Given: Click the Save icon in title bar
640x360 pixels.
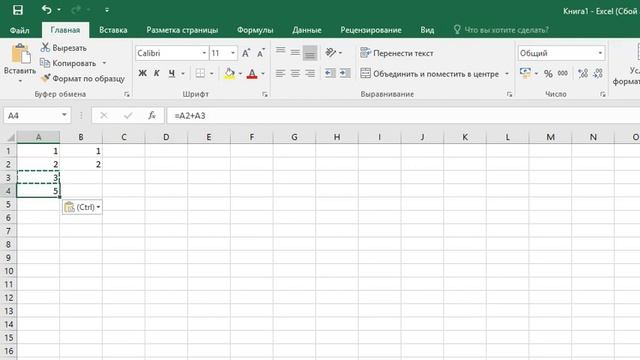Looking at the screenshot, I should [18, 10].
